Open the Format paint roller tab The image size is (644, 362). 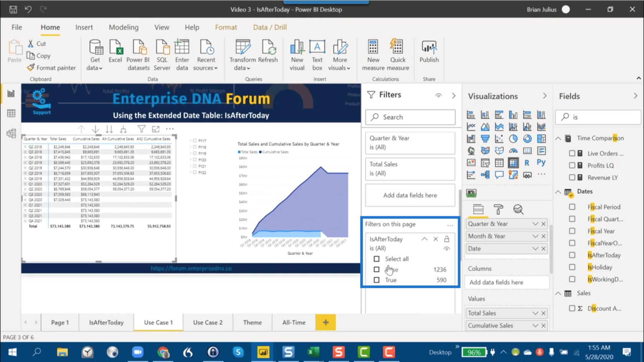click(x=498, y=209)
